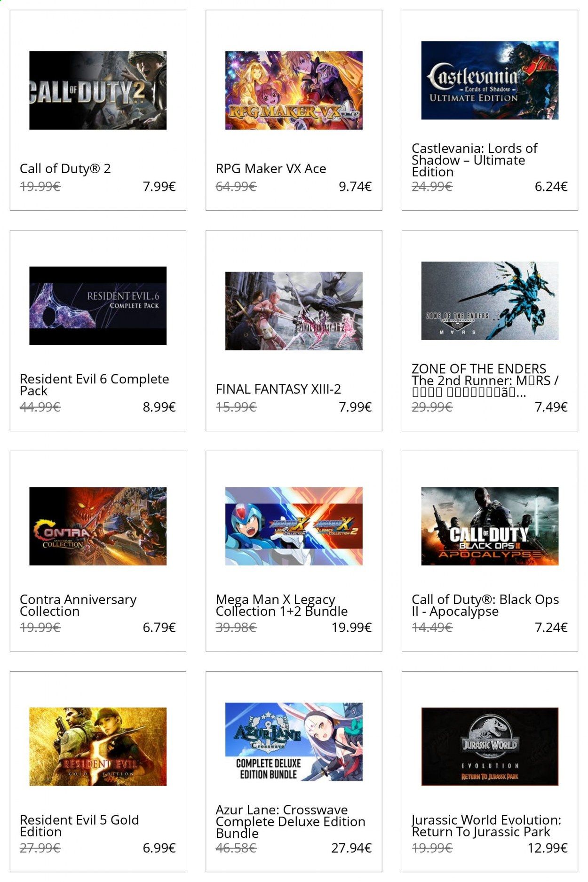The image size is (588, 882).
Task: Click the Final Fantasy XIII-2 cover art
Action: coord(294,311)
